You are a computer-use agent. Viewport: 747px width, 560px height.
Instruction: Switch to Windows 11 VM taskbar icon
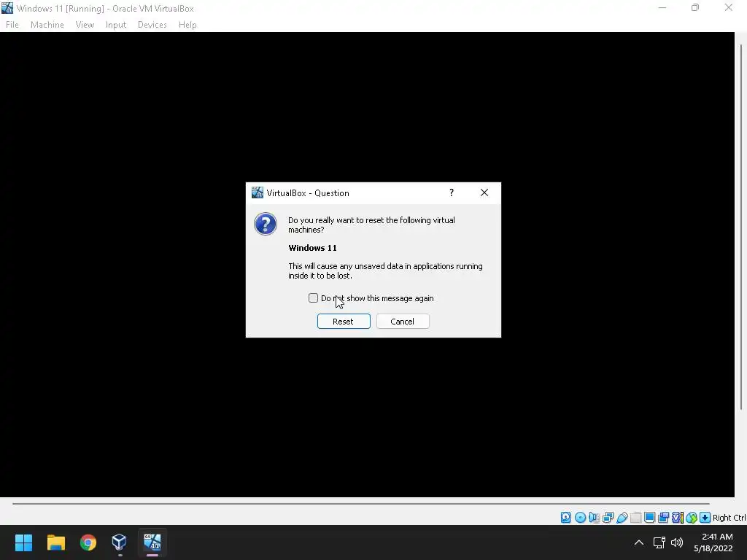(152, 542)
